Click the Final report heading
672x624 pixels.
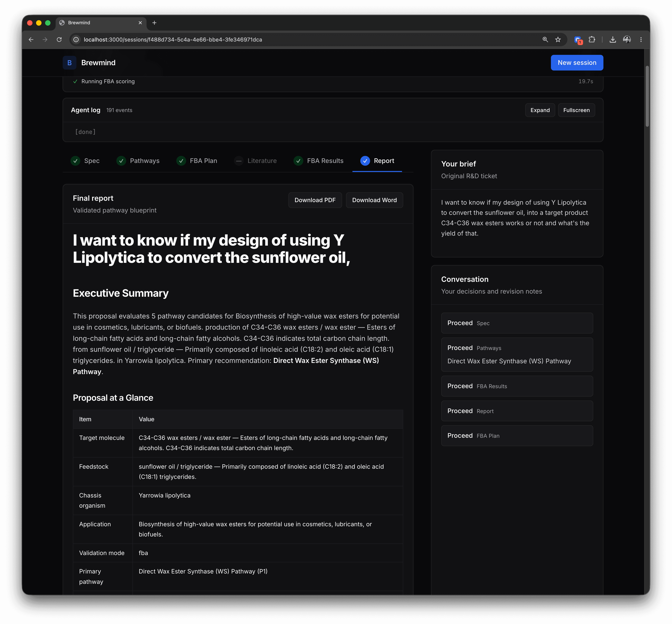(93, 198)
